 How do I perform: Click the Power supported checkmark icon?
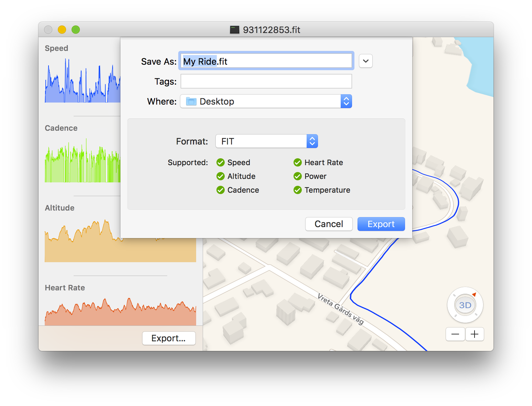[298, 176]
